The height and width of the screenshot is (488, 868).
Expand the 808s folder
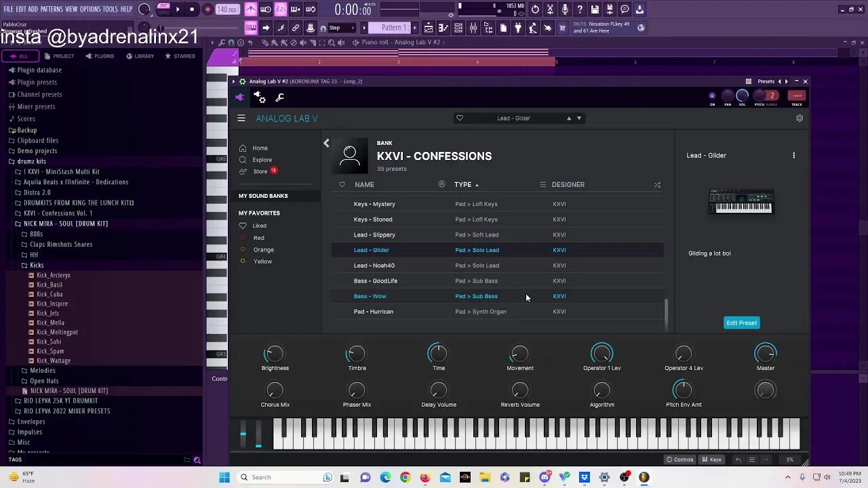pyautogui.click(x=36, y=234)
